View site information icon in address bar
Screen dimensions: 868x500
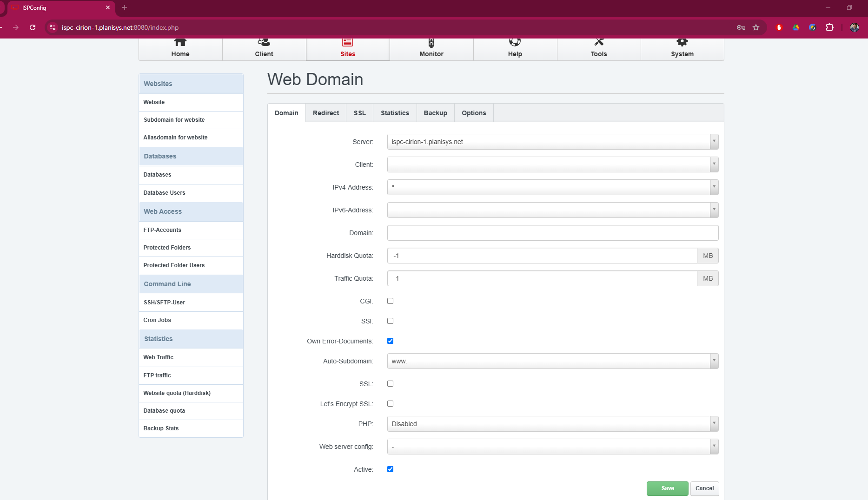coord(53,27)
